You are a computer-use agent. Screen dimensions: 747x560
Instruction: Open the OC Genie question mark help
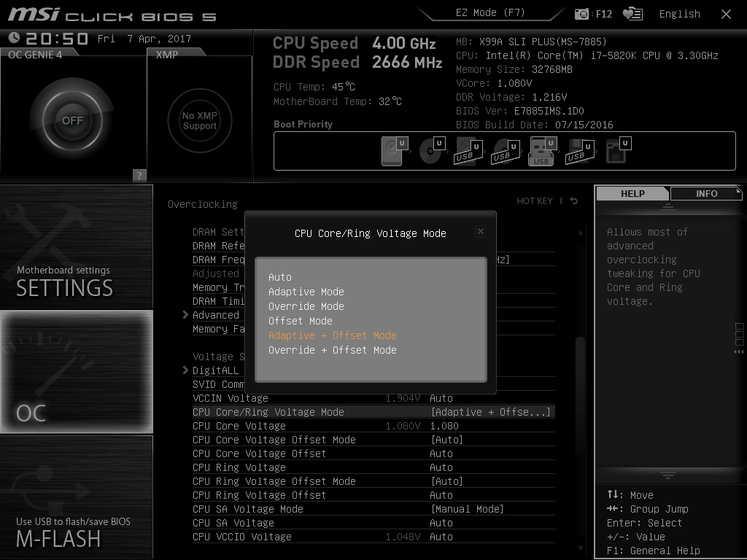tap(139, 175)
